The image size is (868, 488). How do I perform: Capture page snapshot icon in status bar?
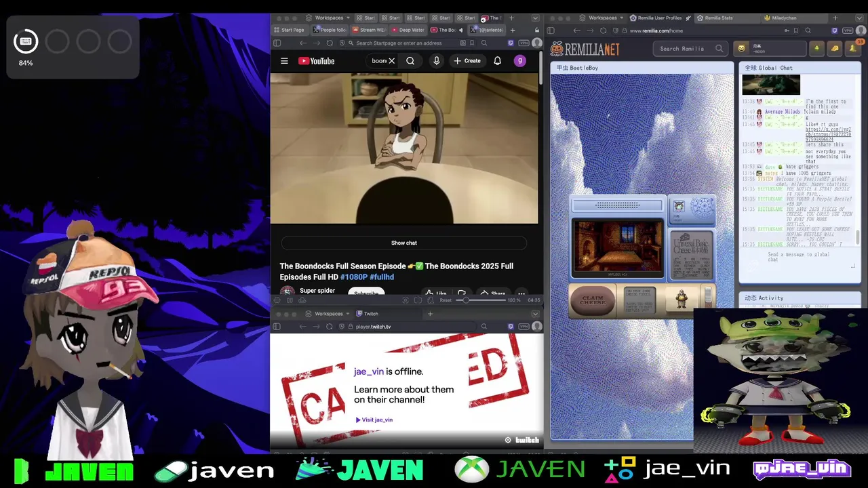point(406,300)
